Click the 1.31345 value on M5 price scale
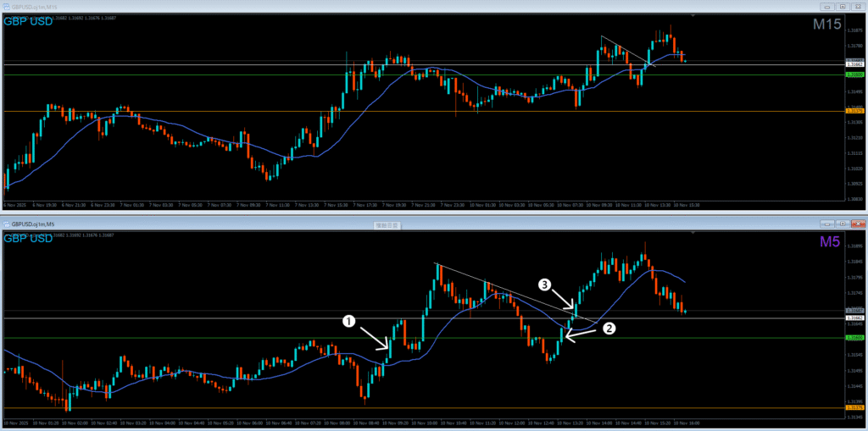The width and height of the screenshot is (868, 431). (x=854, y=417)
